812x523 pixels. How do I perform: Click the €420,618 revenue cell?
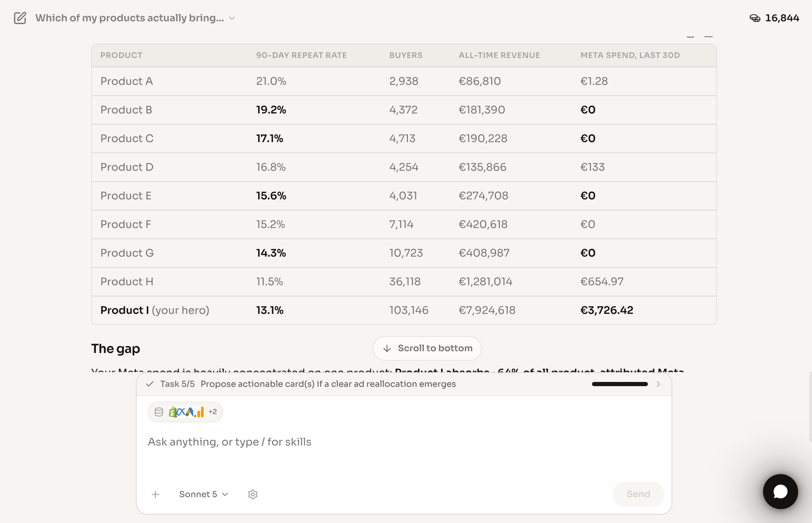tap(483, 224)
